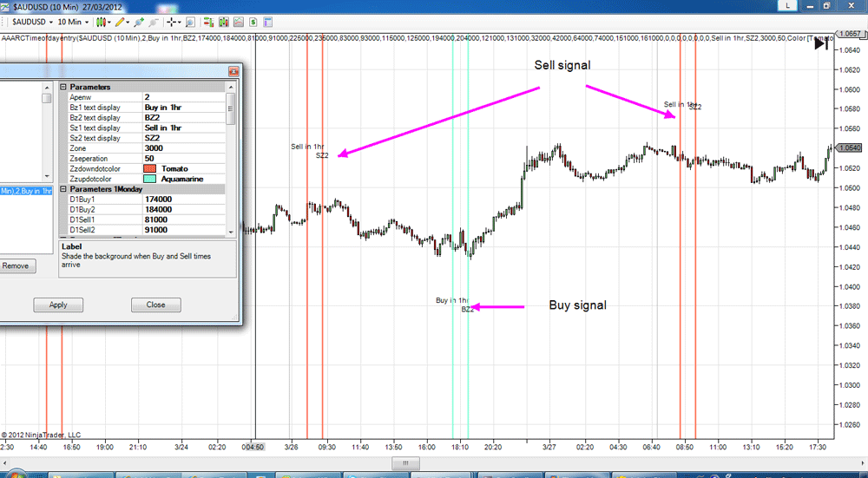The image size is (868, 478).
Task: Collapse the Parameters 1Monday section
Action: tap(63, 189)
